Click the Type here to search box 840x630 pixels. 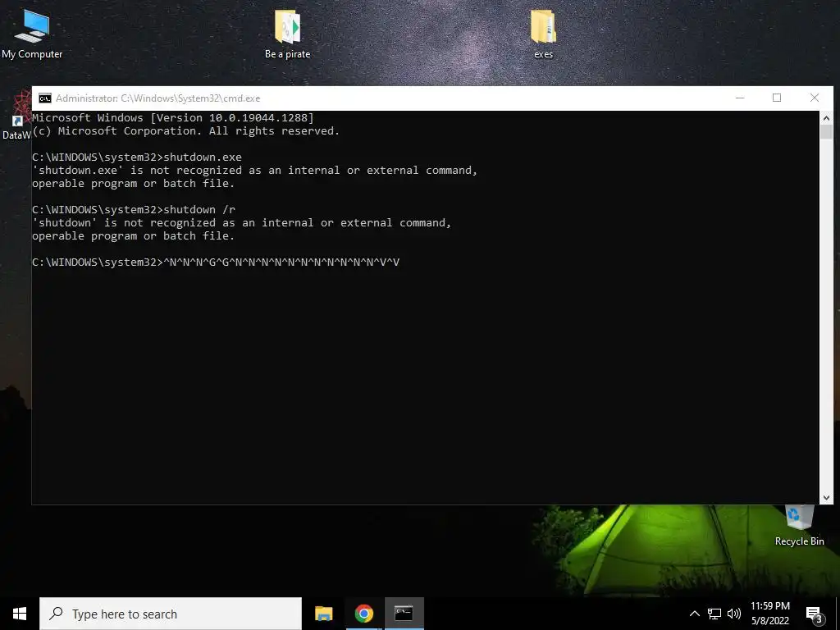pos(171,614)
